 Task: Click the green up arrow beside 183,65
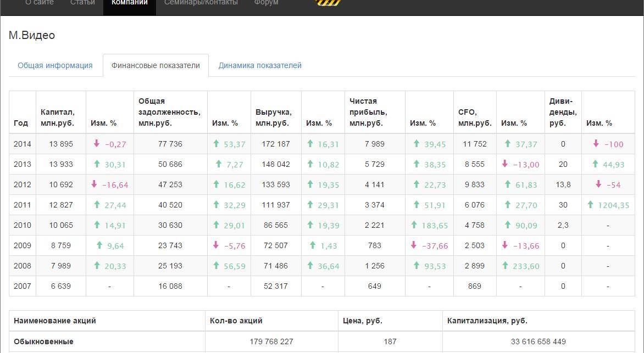coord(414,225)
